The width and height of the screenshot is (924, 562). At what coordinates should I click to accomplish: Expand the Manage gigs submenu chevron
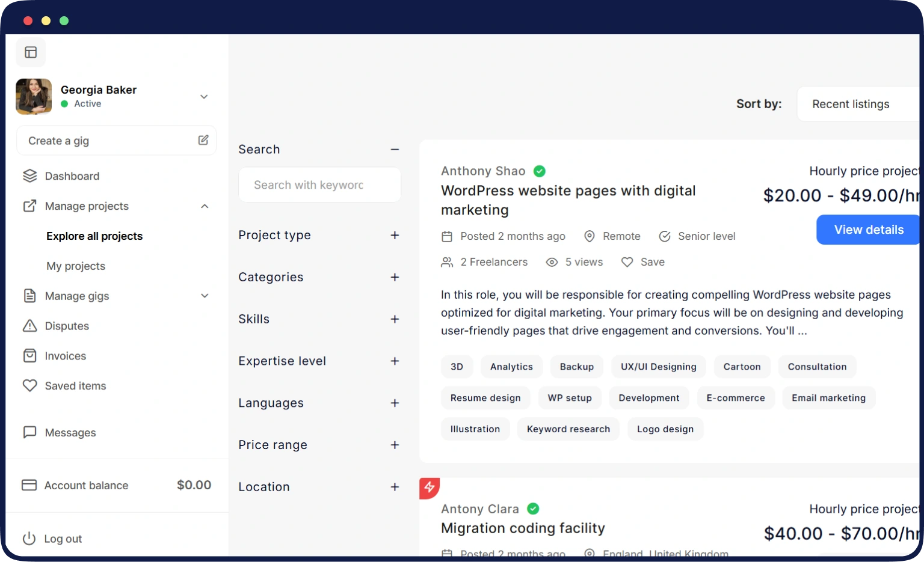[205, 296]
